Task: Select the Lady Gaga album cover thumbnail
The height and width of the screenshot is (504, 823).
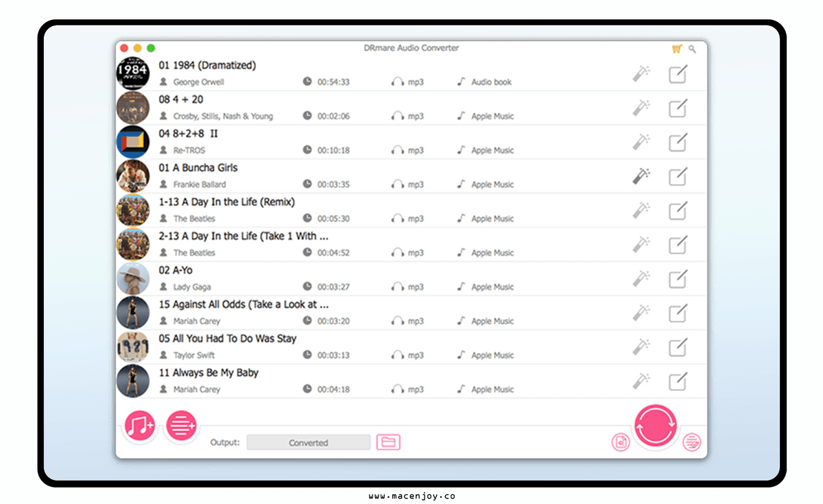Action: pyautogui.click(x=133, y=279)
